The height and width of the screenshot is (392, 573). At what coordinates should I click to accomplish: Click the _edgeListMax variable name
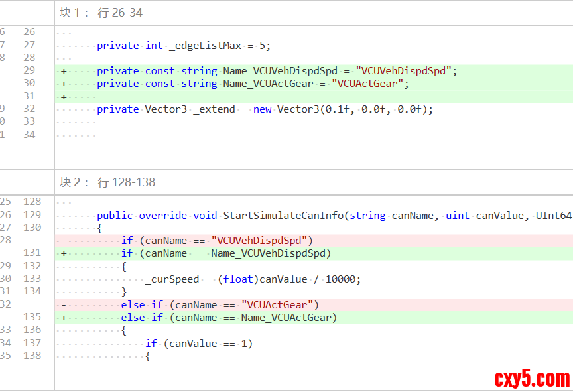coord(206,46)
